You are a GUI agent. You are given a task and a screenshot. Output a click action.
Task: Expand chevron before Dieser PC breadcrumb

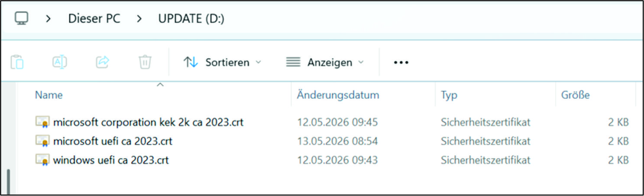49,19
